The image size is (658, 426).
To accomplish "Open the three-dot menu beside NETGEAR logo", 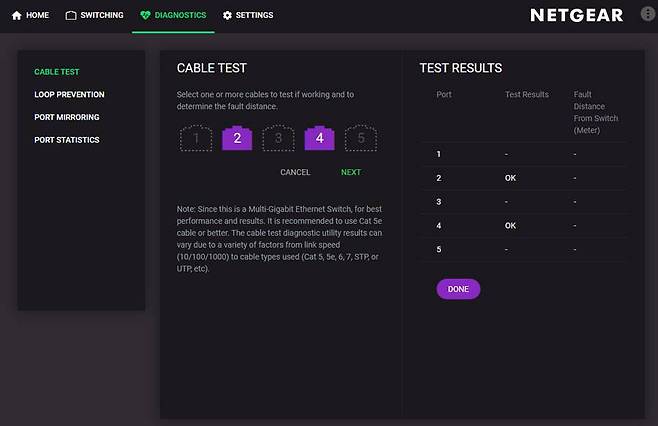I will 644,15.
